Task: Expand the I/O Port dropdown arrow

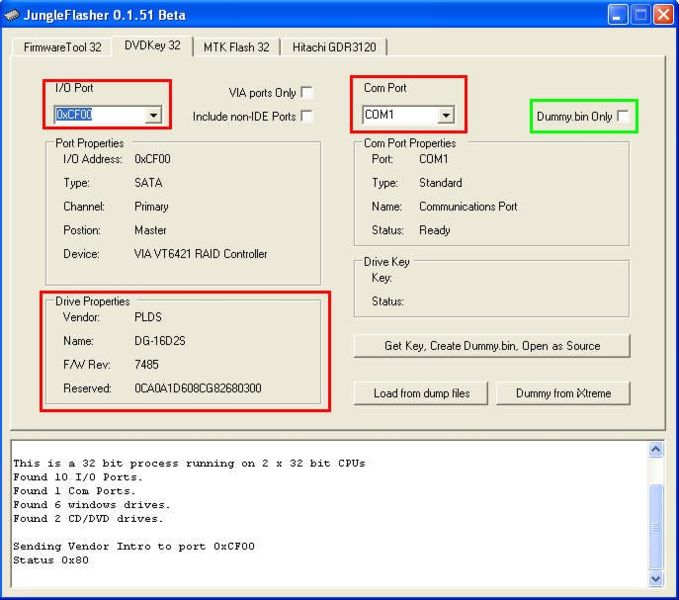Action: (153, 115)
